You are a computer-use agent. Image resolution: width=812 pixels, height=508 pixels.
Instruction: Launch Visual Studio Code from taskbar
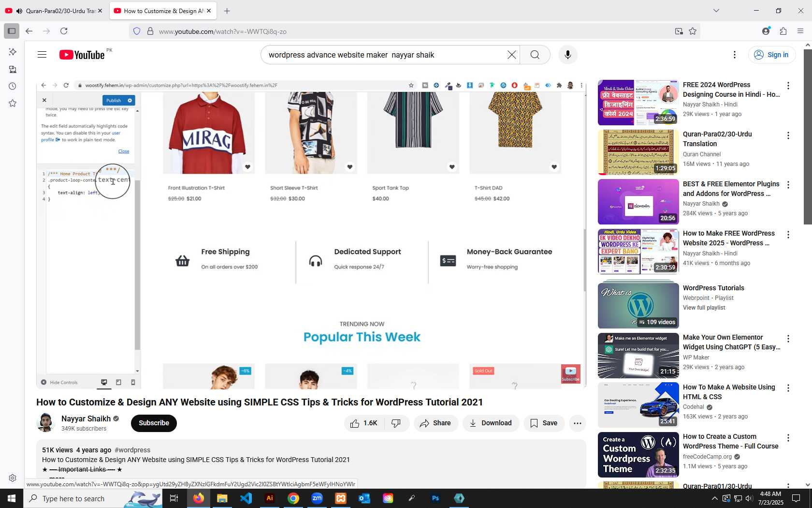[x=246, y=498]
